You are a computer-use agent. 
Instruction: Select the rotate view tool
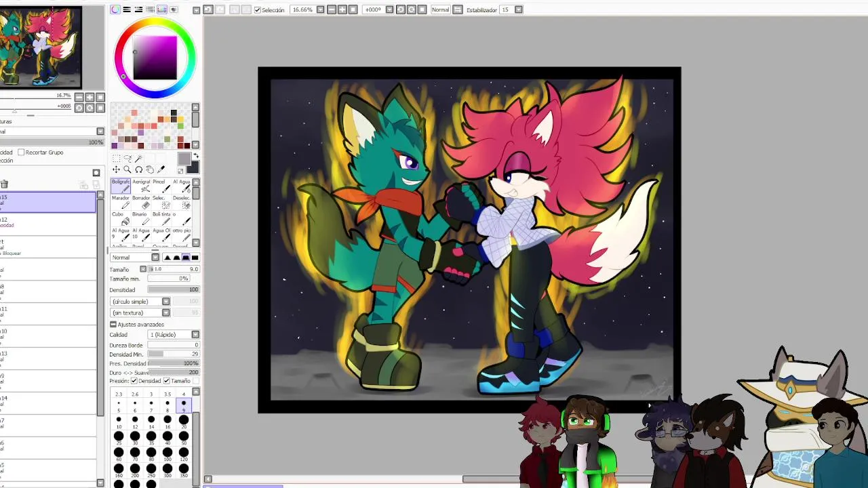coord(138,169)
